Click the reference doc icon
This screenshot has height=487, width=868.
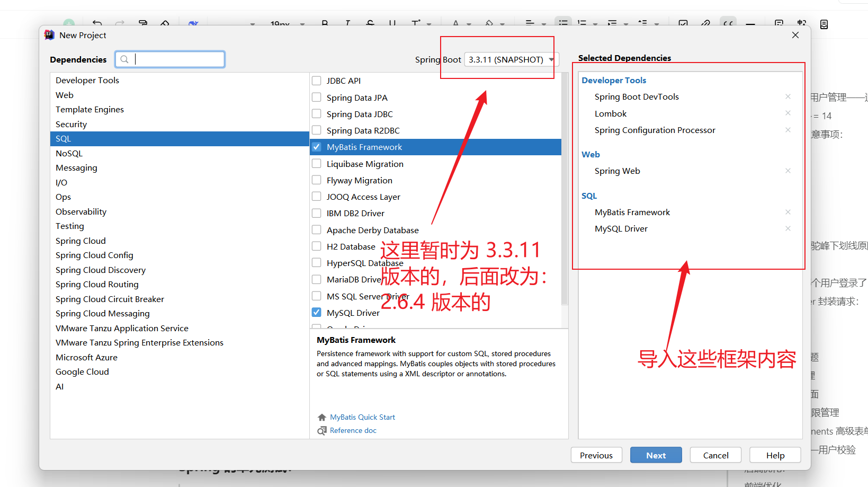pos(321,430)
